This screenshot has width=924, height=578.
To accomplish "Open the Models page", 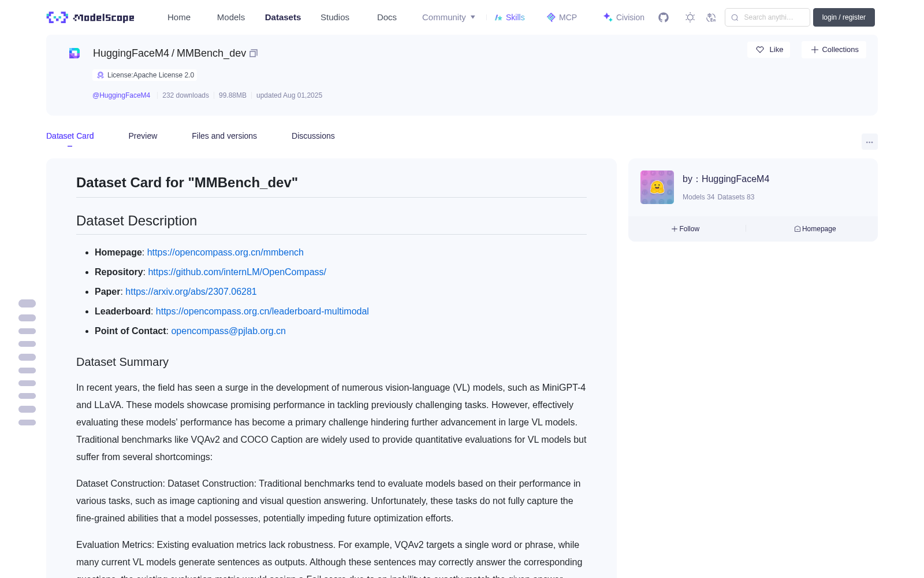I will [x=231, y=17].
